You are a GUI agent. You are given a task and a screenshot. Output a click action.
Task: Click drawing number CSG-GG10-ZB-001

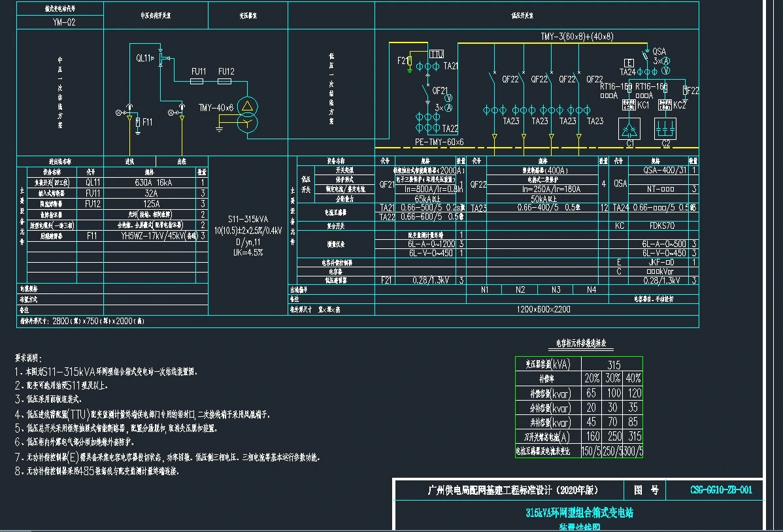721,490
